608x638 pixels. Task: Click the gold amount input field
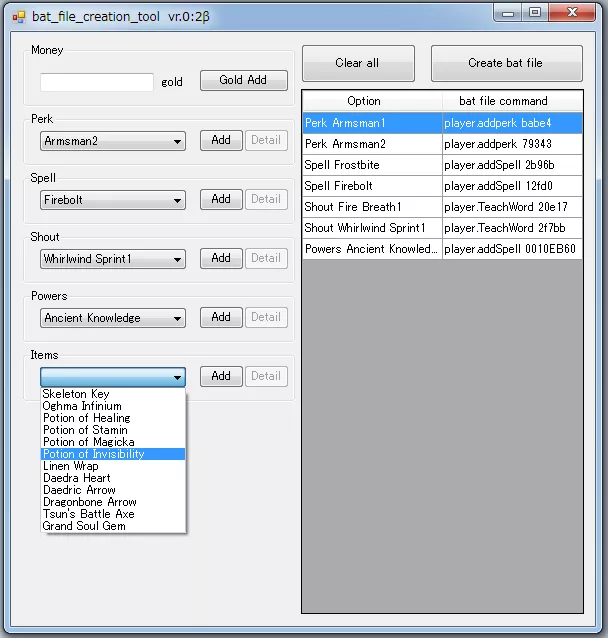pyautogui.click(x=97, y=82)
